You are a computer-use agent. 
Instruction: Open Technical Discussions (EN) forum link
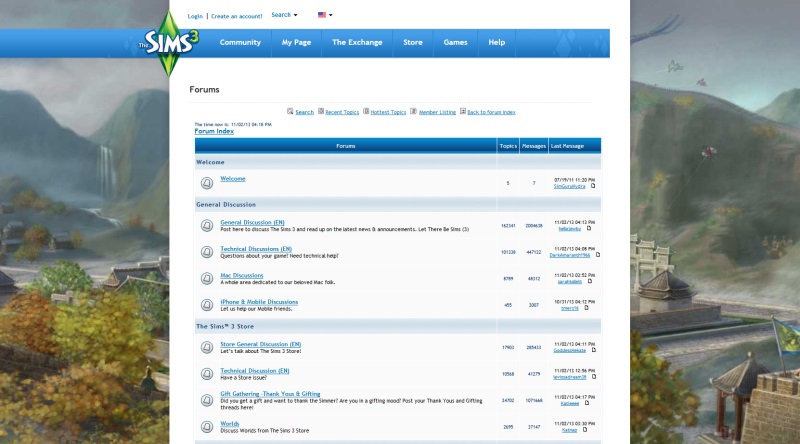click(256, 249)
